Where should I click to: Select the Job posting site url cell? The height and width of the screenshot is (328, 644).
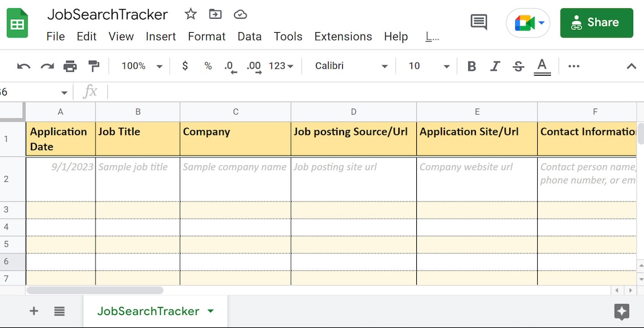click(354, 179)
